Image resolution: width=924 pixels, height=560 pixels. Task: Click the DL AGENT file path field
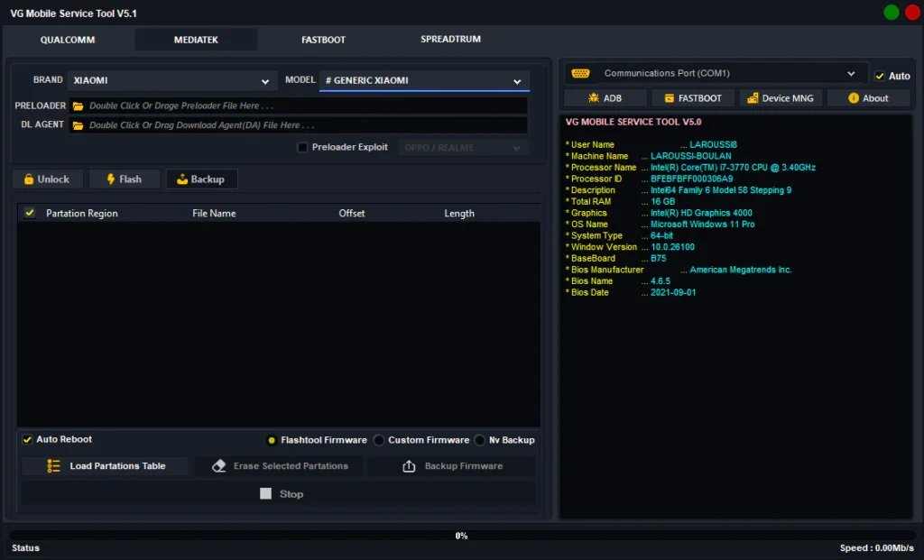(298, 125)
